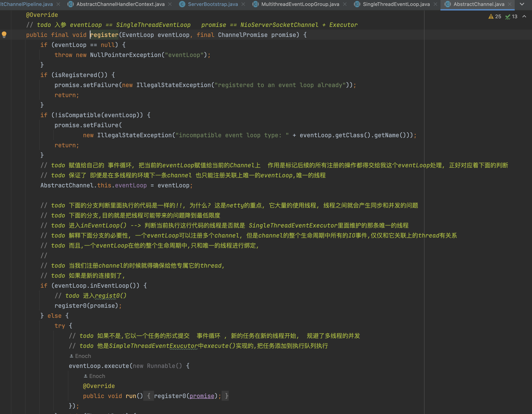Click class icon on SingleThreadEventLoop.java tab

357,4
